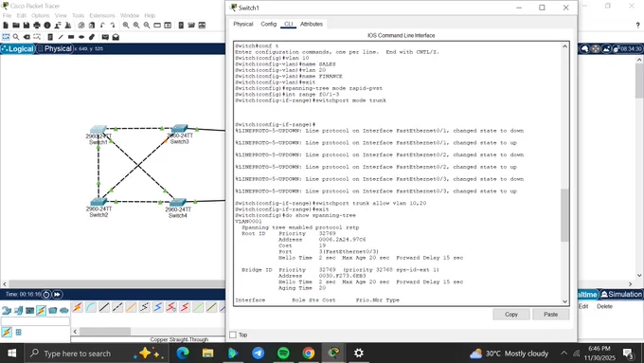Open a file with the folder icon

(16, 26)
